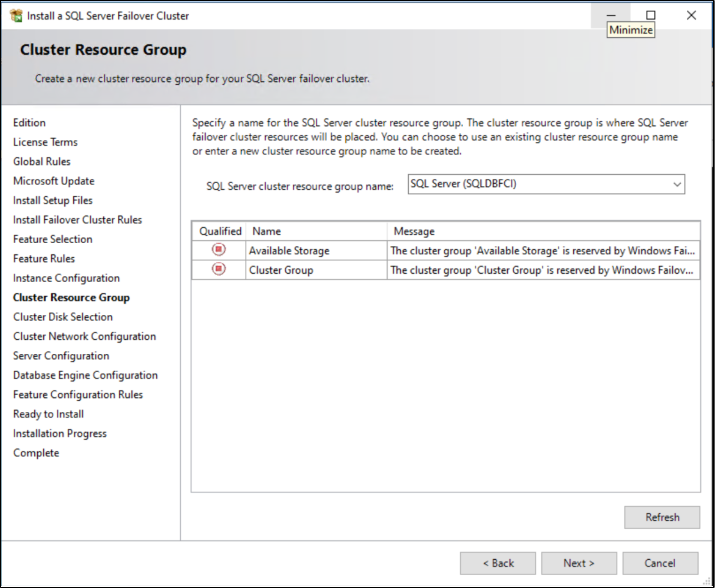The image size is (715, 588).
Task: Open the Global Rules step
Action: click(x=42, y=161)
